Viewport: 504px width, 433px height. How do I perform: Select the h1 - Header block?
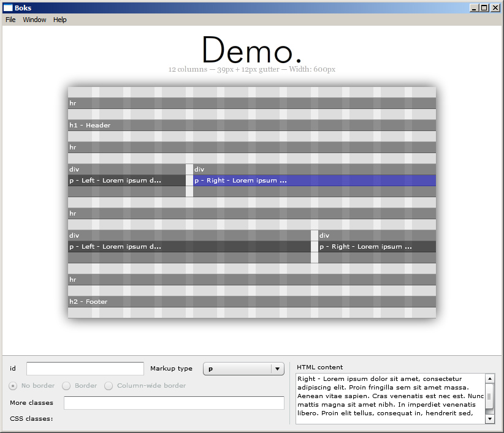(251, 126)
